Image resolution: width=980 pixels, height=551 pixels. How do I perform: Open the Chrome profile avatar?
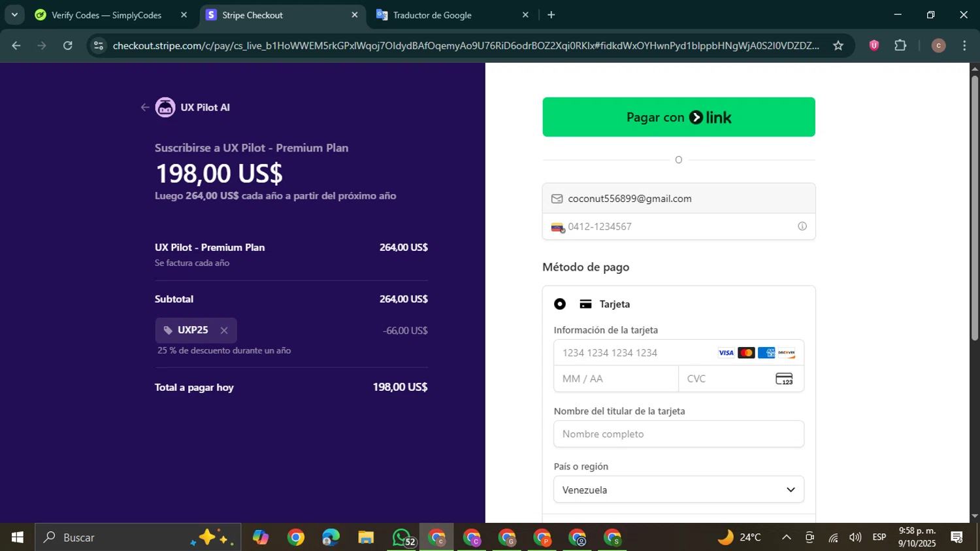click(939, 45)
